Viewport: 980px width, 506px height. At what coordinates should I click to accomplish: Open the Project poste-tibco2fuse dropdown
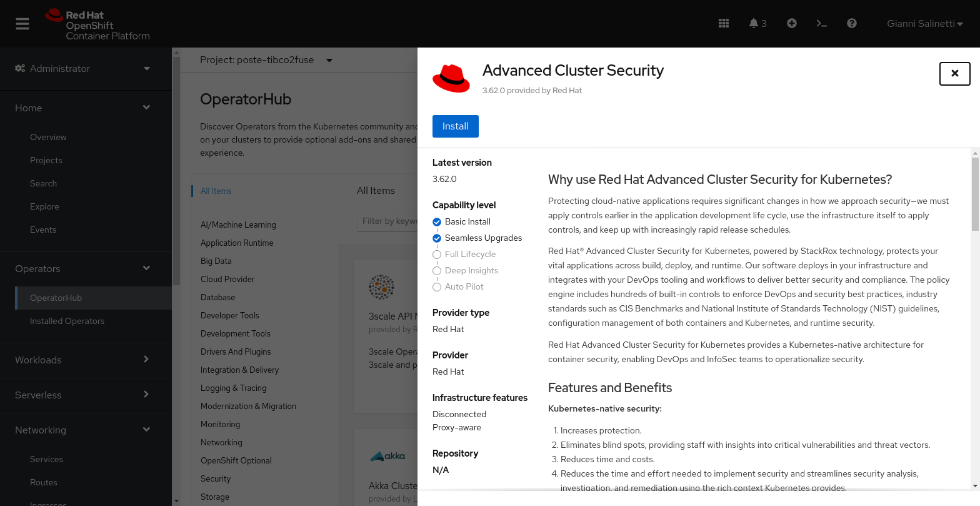[x=266, y=60]
